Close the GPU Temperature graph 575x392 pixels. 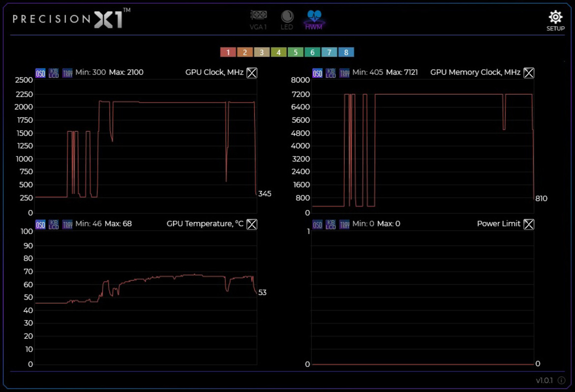252,224
